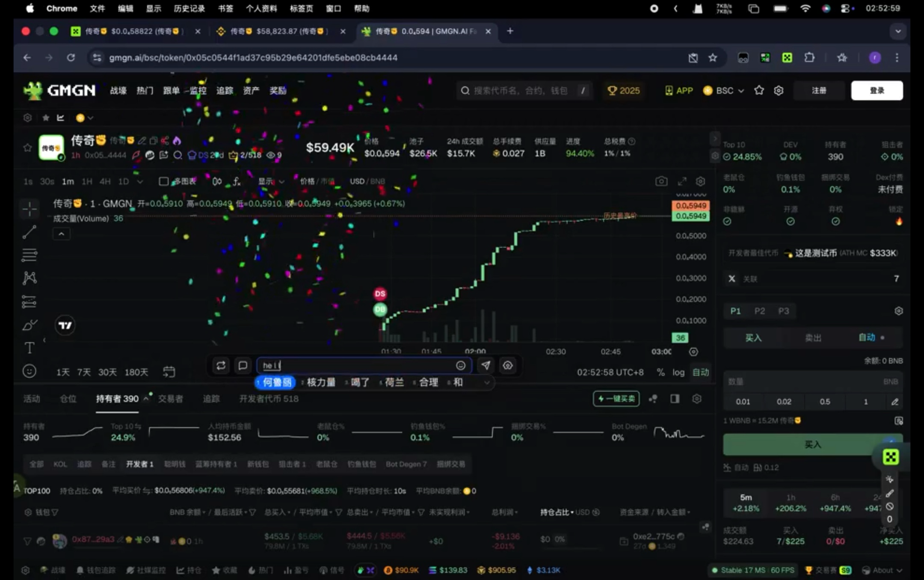Image resolution: width=924 pixels, height=580 pixels.
Task: Open chart settings gear icon
Action: tap(700, 181)
